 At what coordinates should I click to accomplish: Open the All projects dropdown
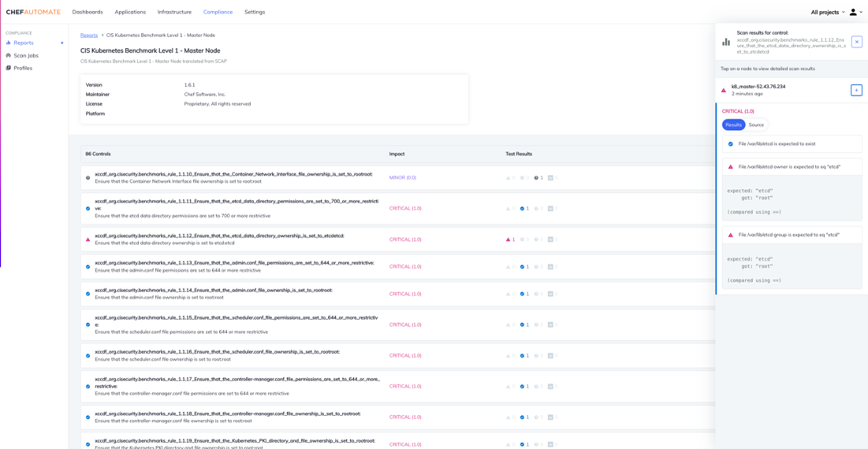coord(827,13)
